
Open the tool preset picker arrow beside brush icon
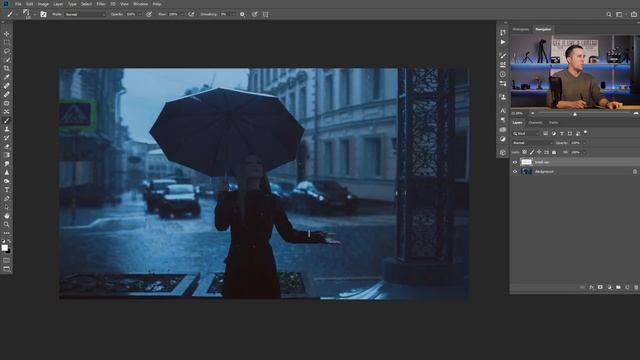16,15
